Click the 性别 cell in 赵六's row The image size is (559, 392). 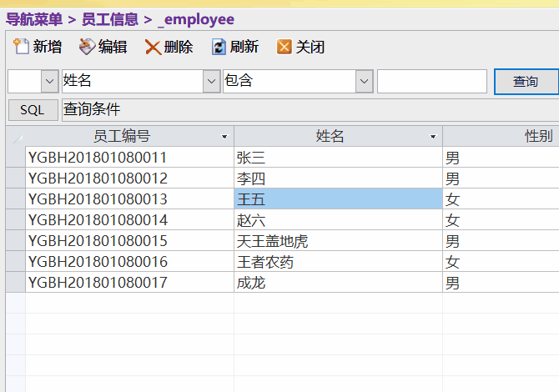point(501,220)
